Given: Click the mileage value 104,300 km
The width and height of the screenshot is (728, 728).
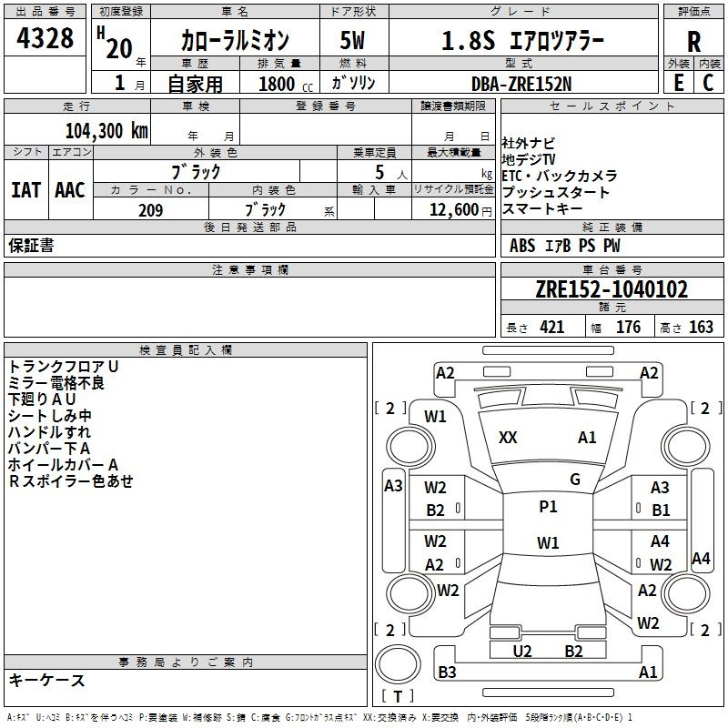Looking at the screenshot, I should tap(106, 130).
